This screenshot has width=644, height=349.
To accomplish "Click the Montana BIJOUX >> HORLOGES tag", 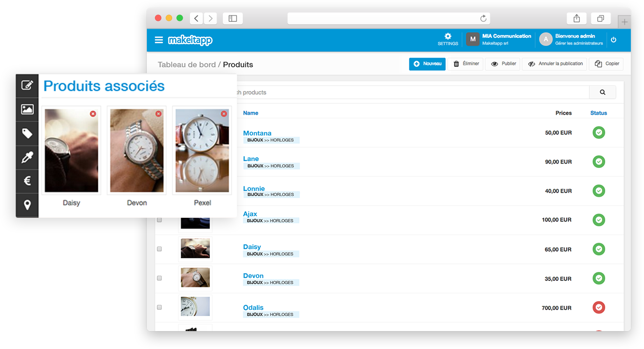I will pyautogui.click(x=271, y=140).
